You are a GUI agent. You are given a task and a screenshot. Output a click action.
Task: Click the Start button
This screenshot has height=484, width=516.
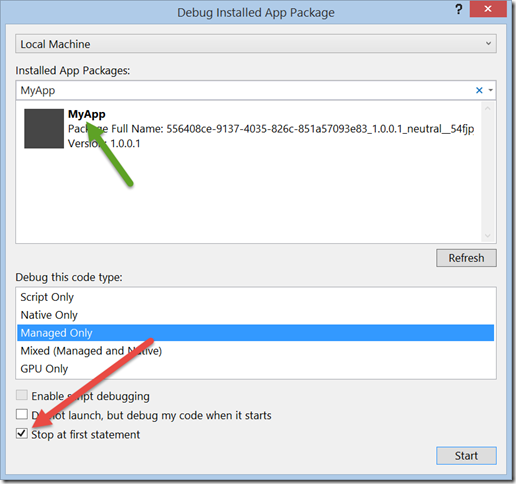click(x=466, y=455)
